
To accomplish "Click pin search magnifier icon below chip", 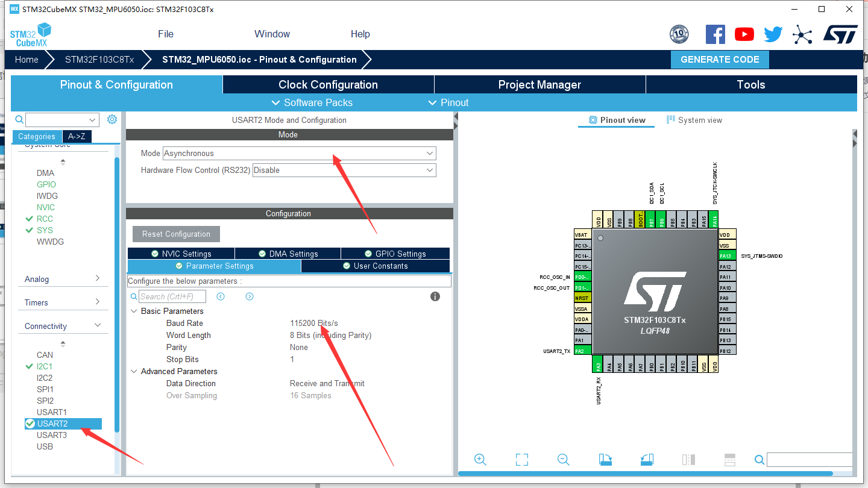I will click(760, 460).
